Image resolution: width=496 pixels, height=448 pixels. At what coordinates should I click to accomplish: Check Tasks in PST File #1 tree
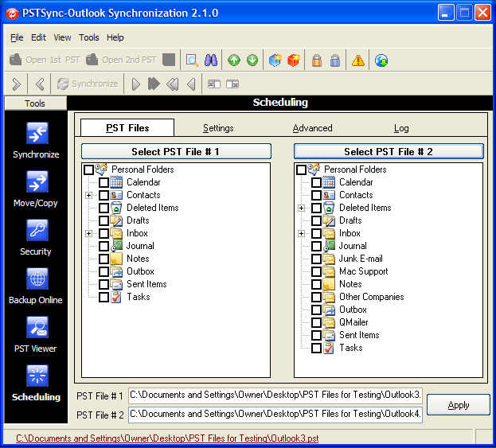[103, 297]
